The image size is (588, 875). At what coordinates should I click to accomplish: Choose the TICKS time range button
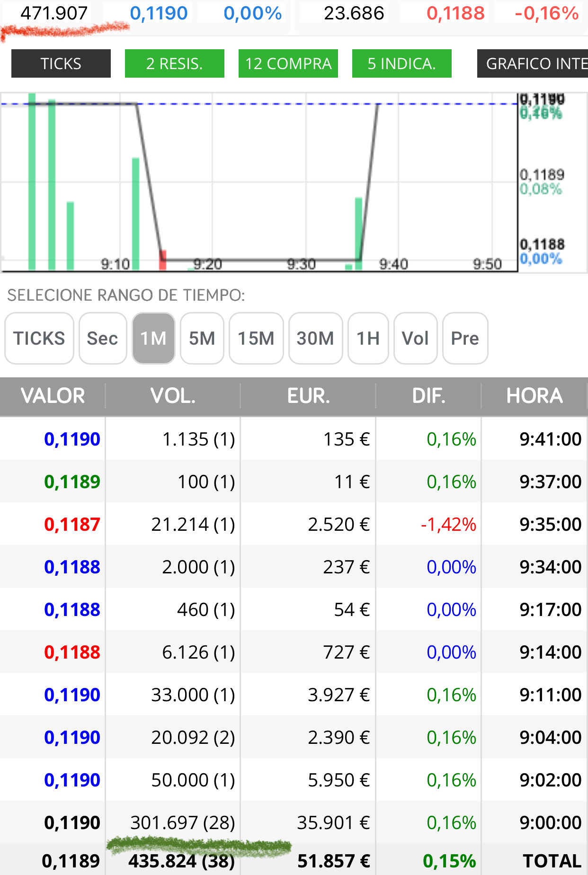click(39, 339)
